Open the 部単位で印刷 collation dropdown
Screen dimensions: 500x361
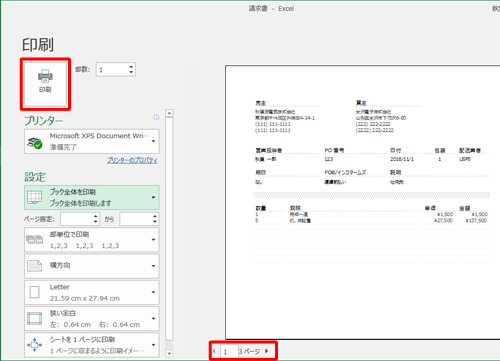point(92,240)
